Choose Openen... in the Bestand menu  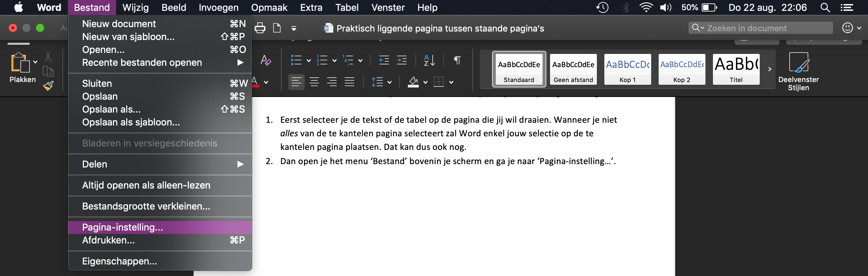point(160,50)
